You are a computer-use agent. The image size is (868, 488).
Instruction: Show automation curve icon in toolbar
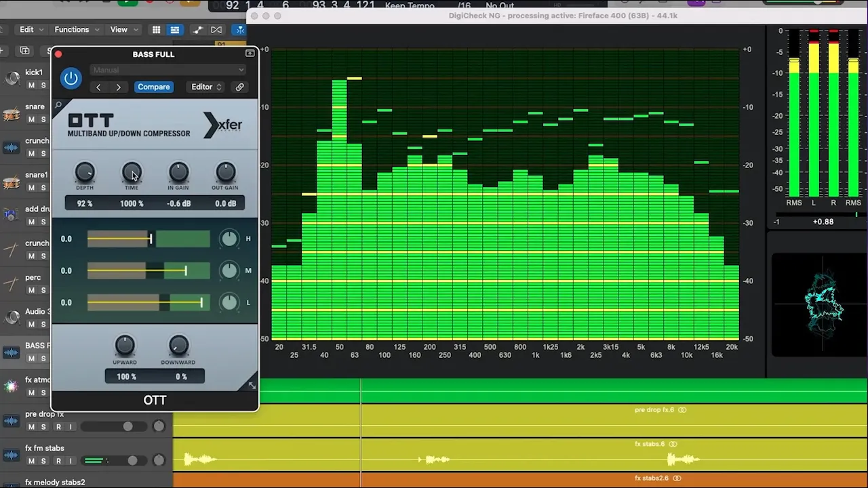(197, 29)
